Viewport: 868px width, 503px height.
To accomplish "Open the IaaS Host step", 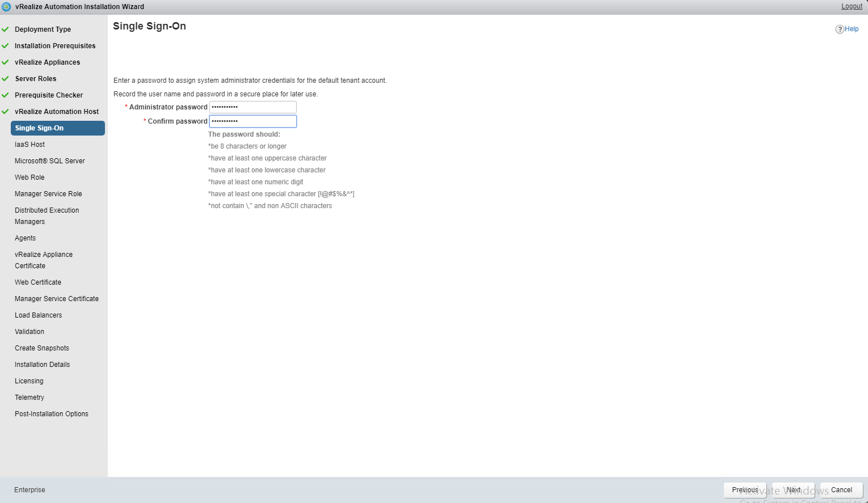I will pyautogui.click(x=30, y=145).
